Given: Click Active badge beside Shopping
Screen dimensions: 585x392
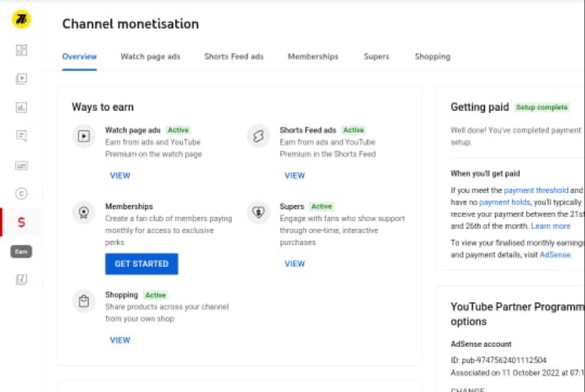Looking at the screenshot, I should tap(155, 295).
